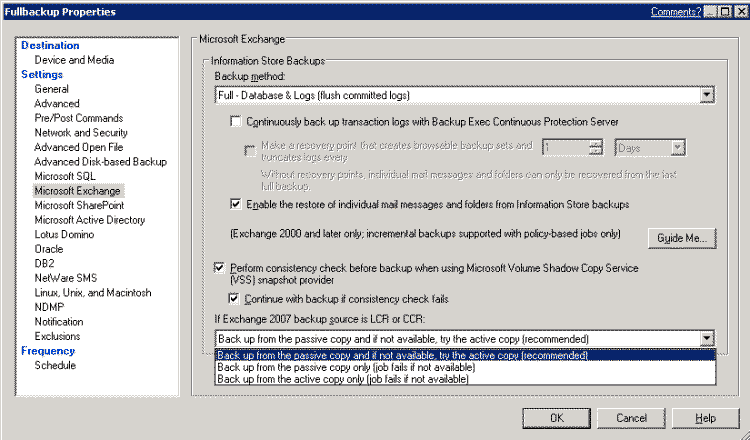750x440 pixels.
Task: Click the Guide Me button
Action: click(682, 238)
